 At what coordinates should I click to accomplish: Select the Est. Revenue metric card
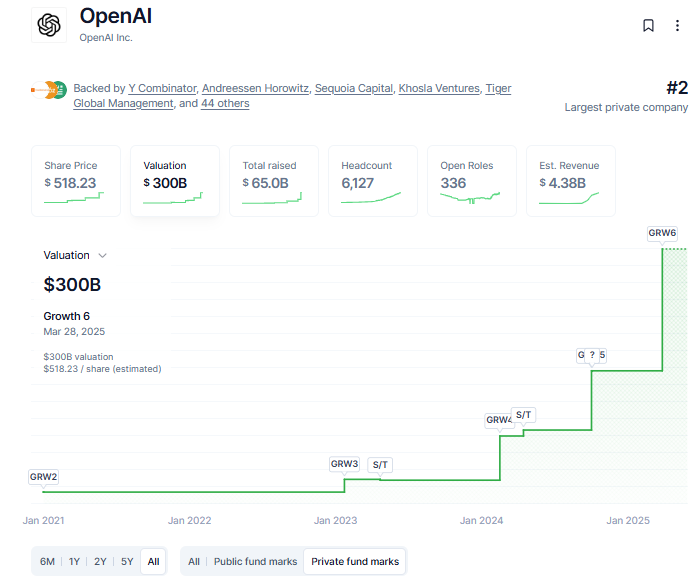pyautogui.click(x=571, y=181)
